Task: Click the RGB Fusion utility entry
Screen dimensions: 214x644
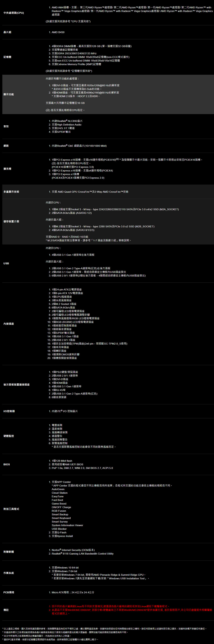Action: tap(59, 511)
